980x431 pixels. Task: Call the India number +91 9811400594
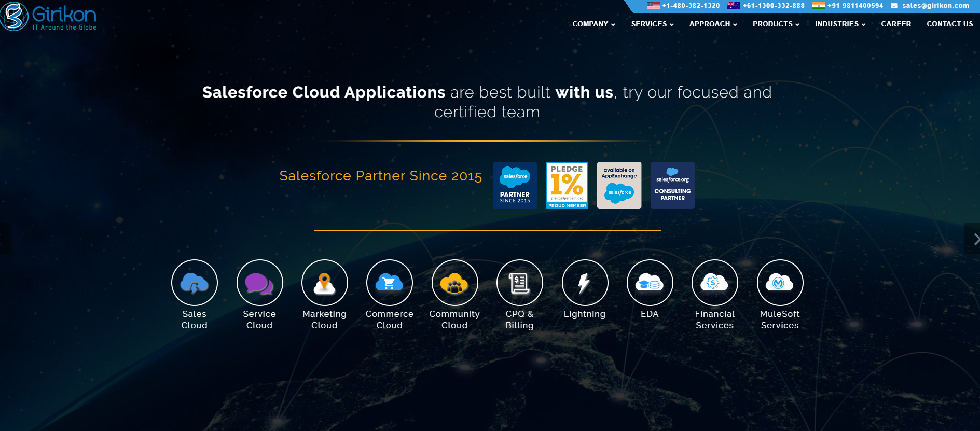click(x=855, y=6)
